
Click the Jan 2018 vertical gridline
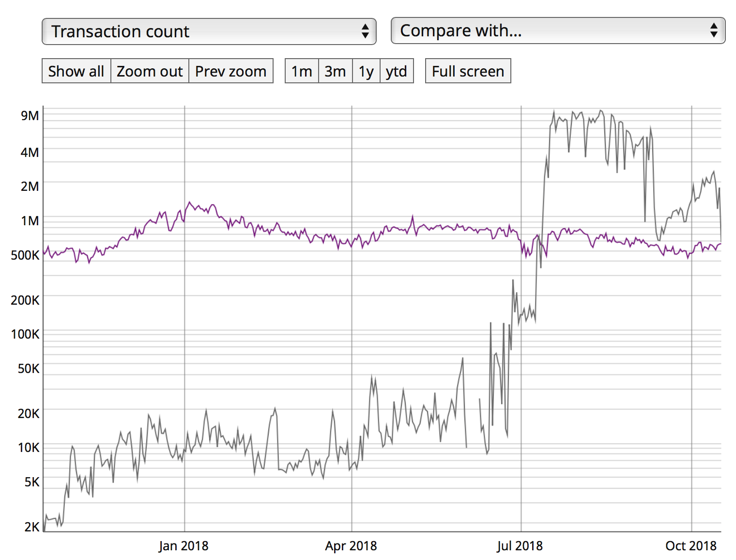coord(184,319)
